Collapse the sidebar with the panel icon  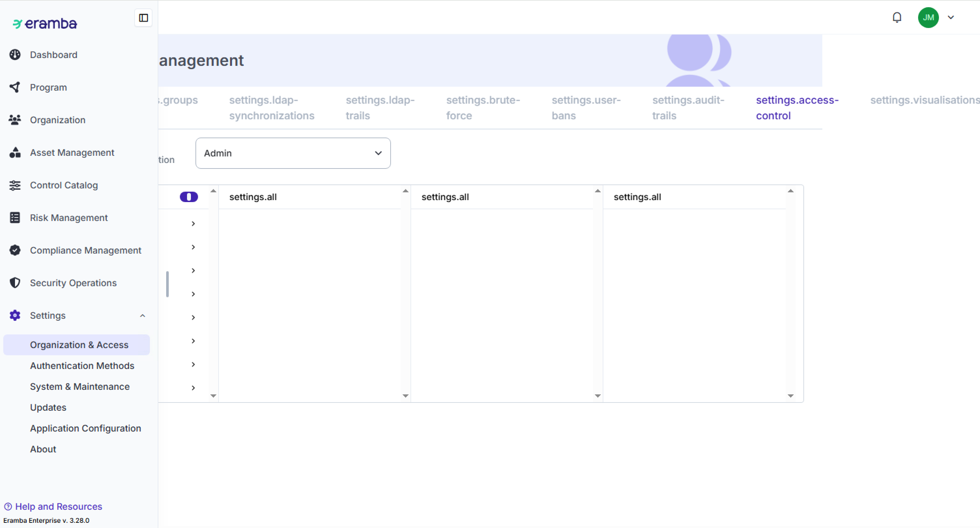click(x=143, y=18)
